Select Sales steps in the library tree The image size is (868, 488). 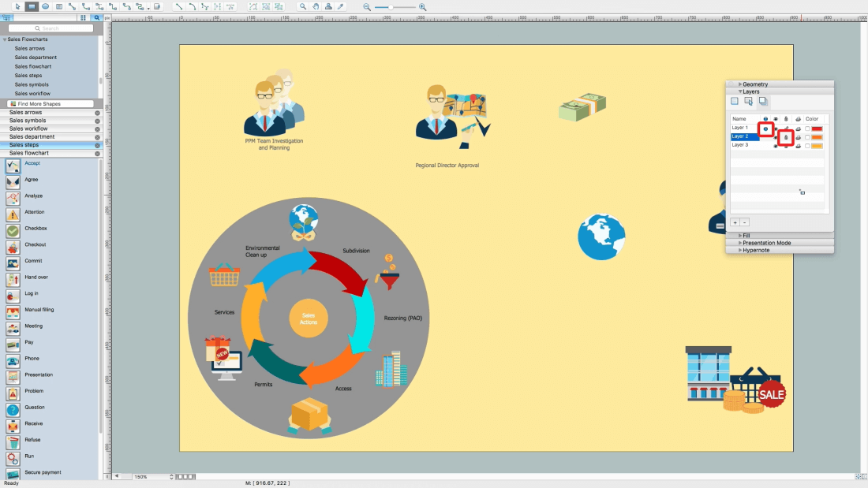28,75
